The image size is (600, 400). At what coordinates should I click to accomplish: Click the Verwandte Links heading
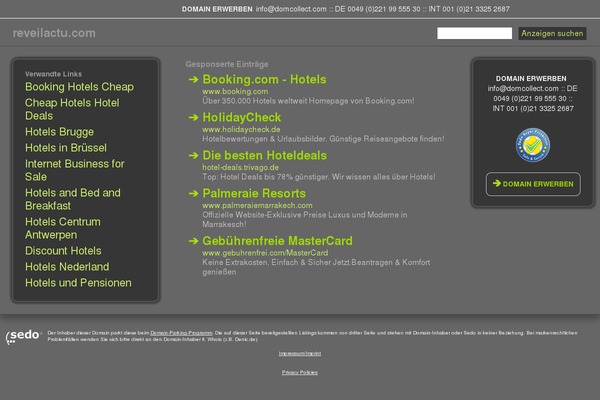click(53, 74)
